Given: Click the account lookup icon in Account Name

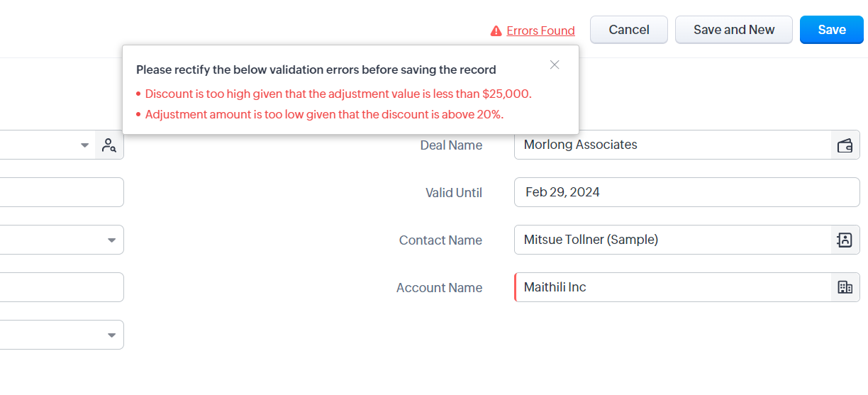Looking at the screenshot, I should tap(845, 288).
